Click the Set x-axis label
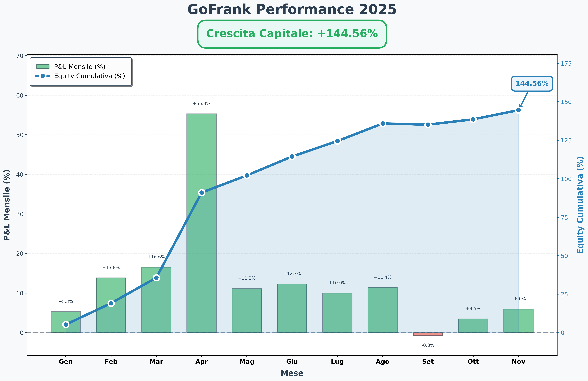The width and height of the screenshot is (588, 381). click(x=428, y=362)
